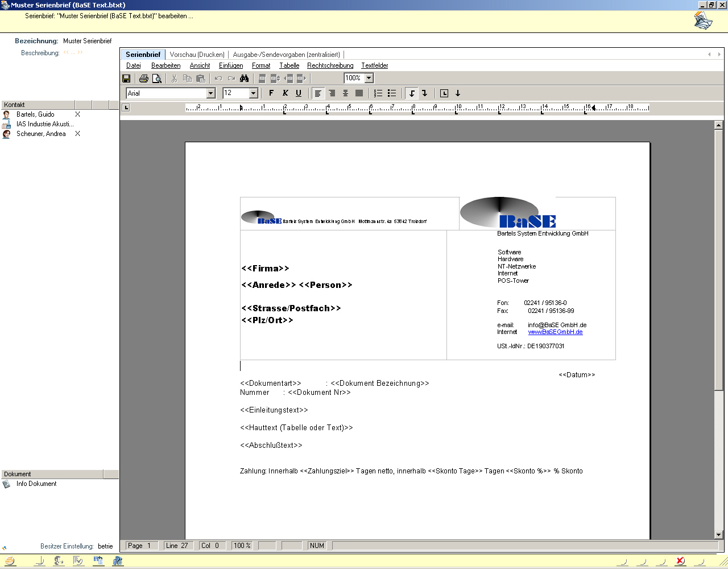
Task: Open print preview with the magnifier page icon
Action: (157, 79)
